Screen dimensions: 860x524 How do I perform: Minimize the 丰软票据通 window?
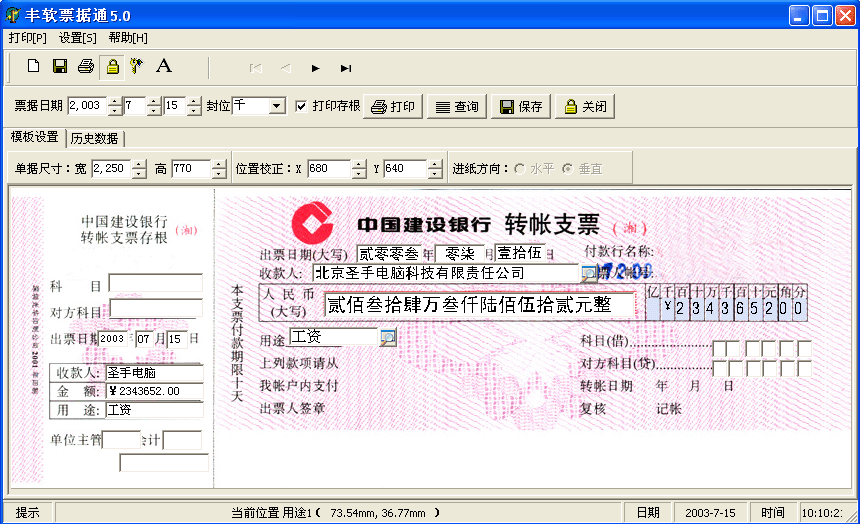click(799, 16)
